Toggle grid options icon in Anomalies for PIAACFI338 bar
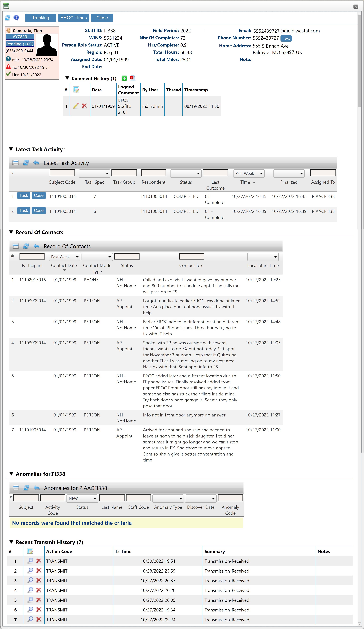This screenshot has height=630, width=364. pyautogui.click(x=16, y=488)
